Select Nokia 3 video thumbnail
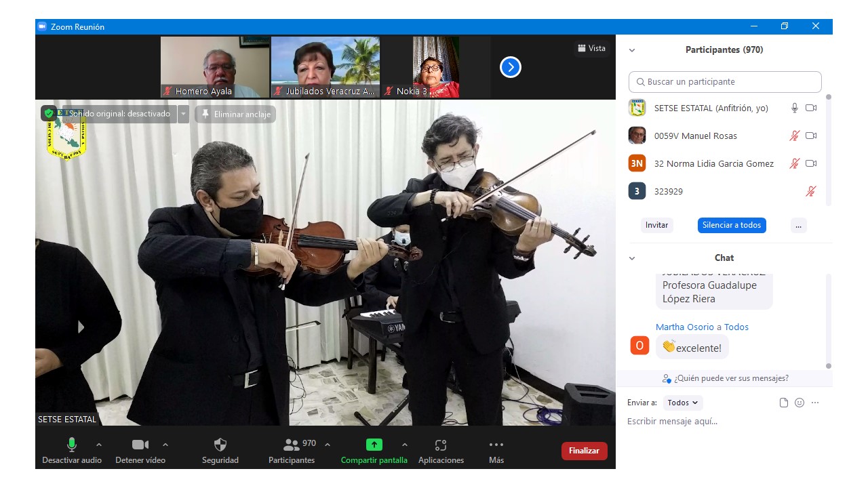Viewport: 868px width, 488px height. (436, 67)
